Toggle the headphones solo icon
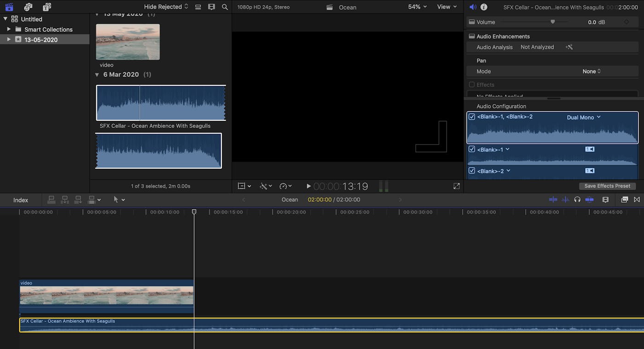The height and width of the screenshot is (349, 644). click(x=577, y=199)
